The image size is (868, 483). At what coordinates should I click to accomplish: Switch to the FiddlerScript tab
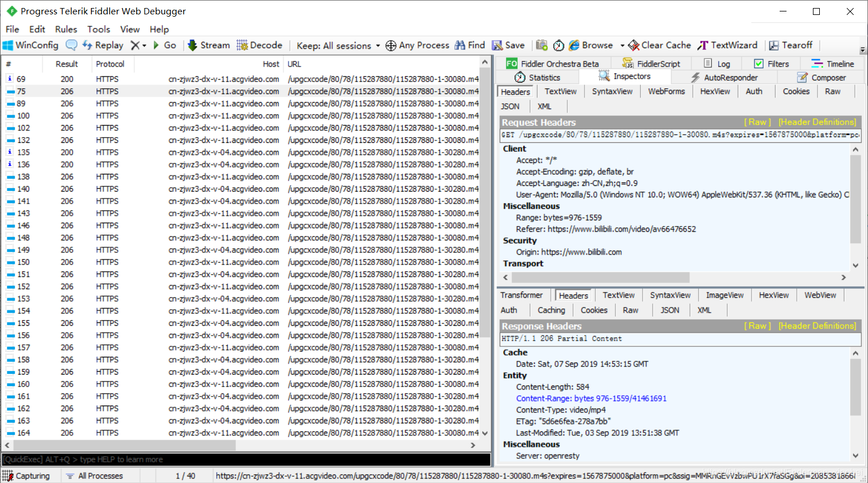coord(651,64)
